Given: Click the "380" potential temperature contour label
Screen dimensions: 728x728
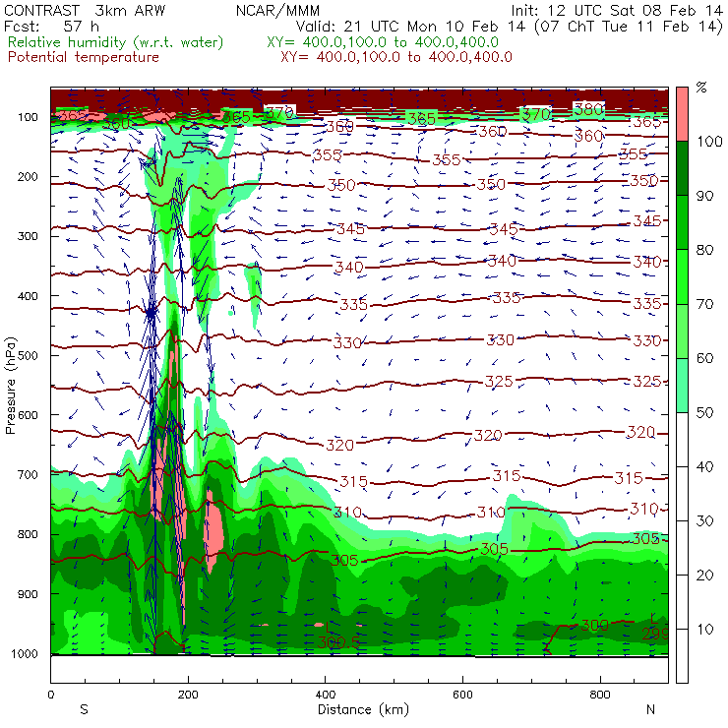Looking at the screenshot, I should point(588,109).
